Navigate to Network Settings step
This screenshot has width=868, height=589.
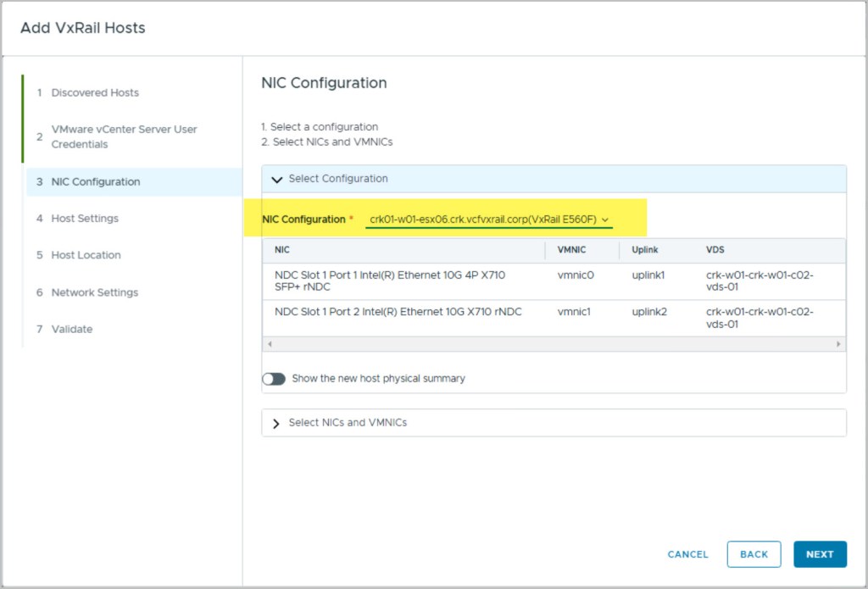[x=94, y=292]
